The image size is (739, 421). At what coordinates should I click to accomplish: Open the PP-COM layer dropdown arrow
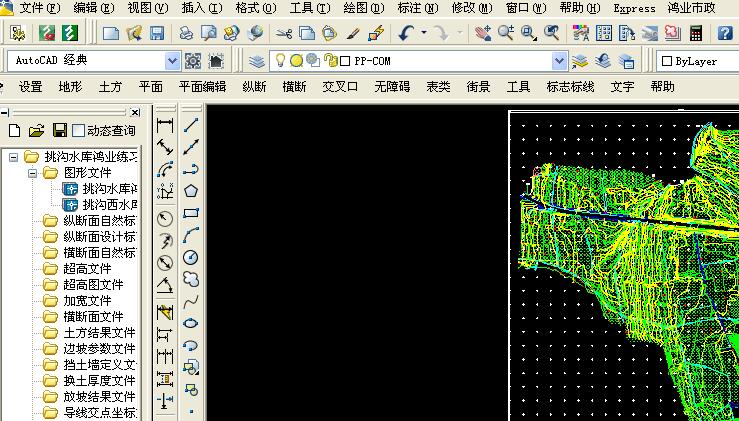click(x=559, y=61)
